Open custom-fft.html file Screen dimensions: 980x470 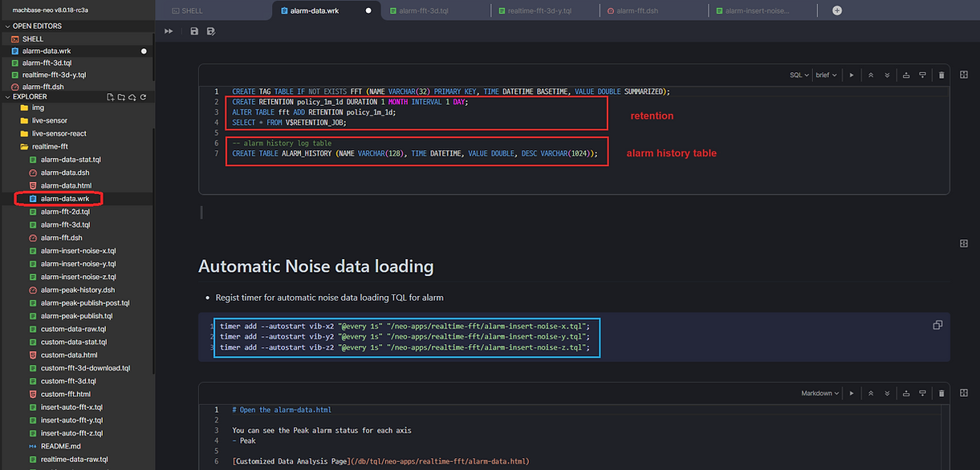(x=65, y=395)
